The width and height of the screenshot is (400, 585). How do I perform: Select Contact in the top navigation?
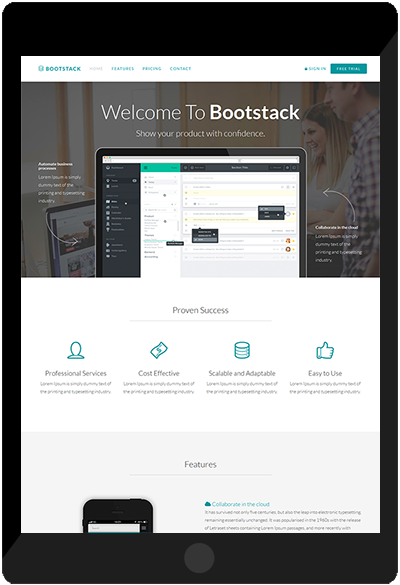[180, 69]
